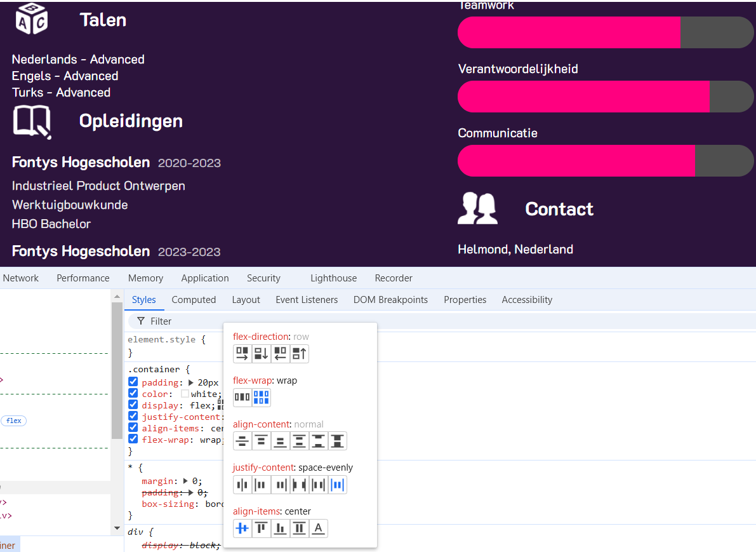
Task: Set justify-content to center icon
Action: coord(242,485)
